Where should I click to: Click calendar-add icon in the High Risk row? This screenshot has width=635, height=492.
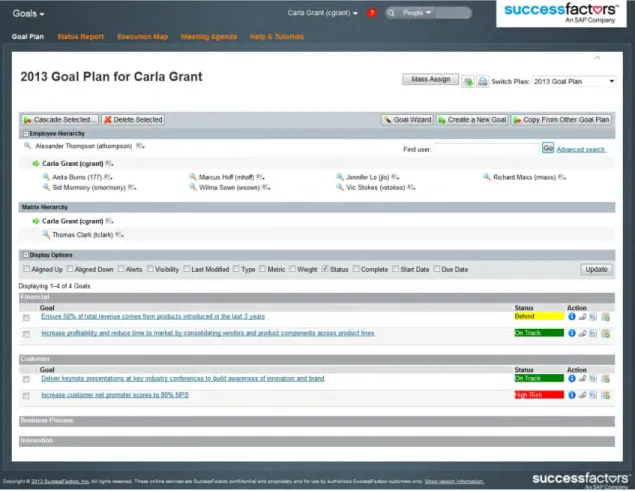click(605, 396)
